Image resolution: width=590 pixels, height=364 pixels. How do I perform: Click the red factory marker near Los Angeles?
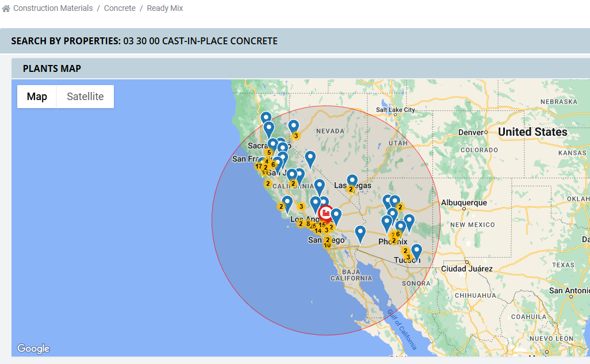tap(325, 213)
